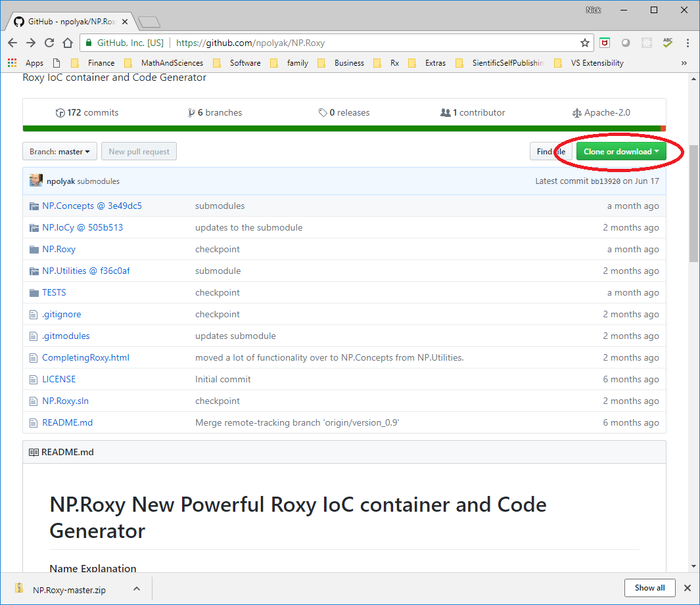Select the GitHub npolyak/NP.Roxy tab

pyautogui.click(x=72, y=22)
